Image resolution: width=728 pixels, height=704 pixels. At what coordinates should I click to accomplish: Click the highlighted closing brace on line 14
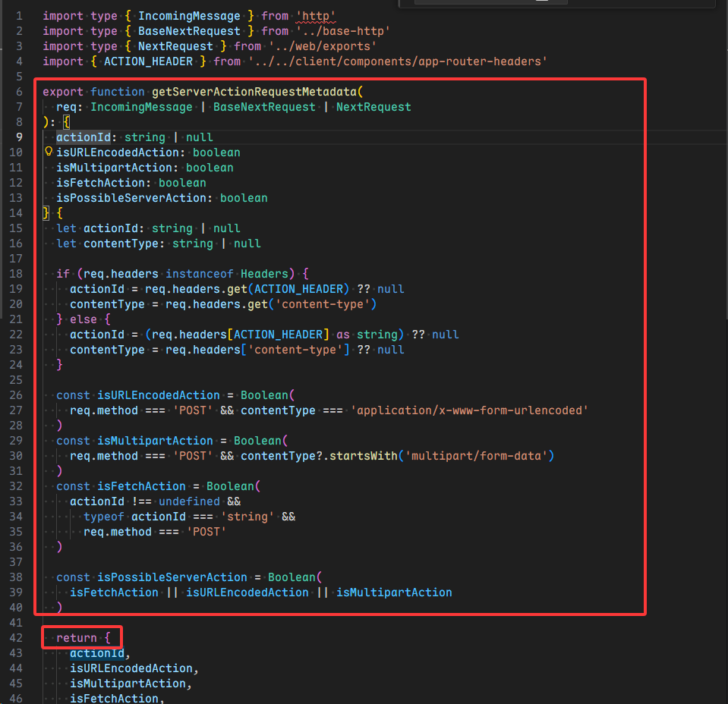click(x=46, y=213)
